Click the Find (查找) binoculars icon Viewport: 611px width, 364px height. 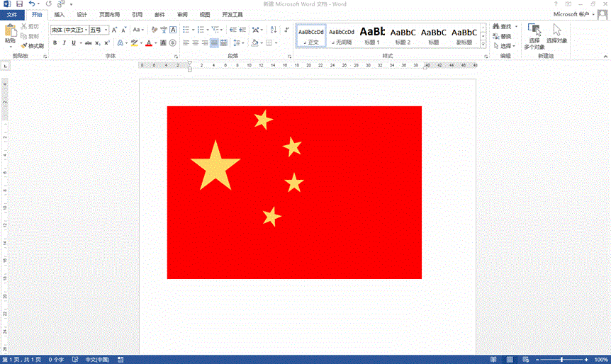(x=495, y=27)
